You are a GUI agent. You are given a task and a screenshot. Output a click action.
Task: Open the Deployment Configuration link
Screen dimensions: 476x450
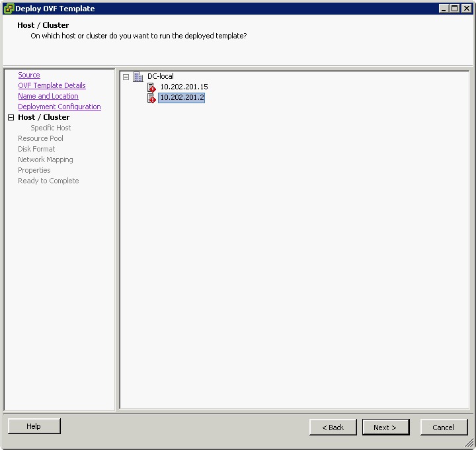click(x=59, y=107)
